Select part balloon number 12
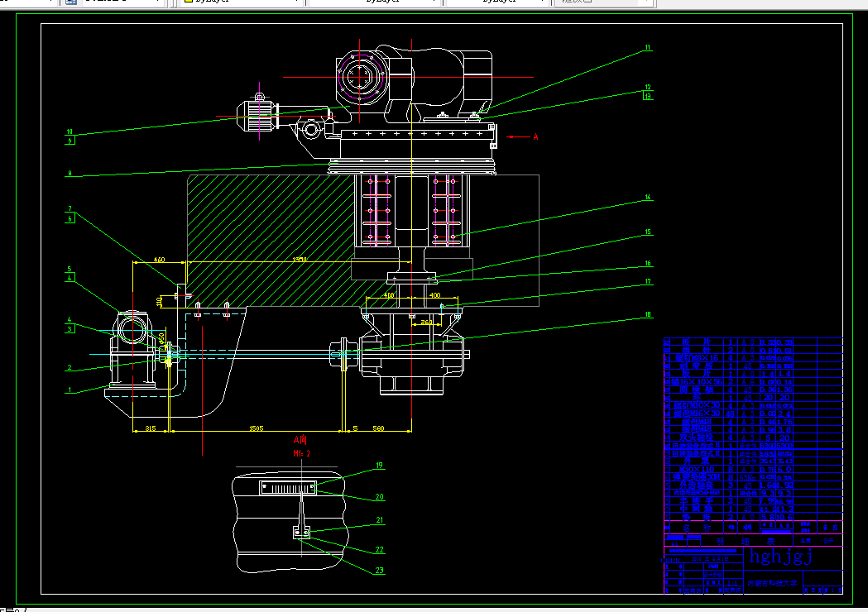This screenshot has width=868, height=612. click(647, 88)
